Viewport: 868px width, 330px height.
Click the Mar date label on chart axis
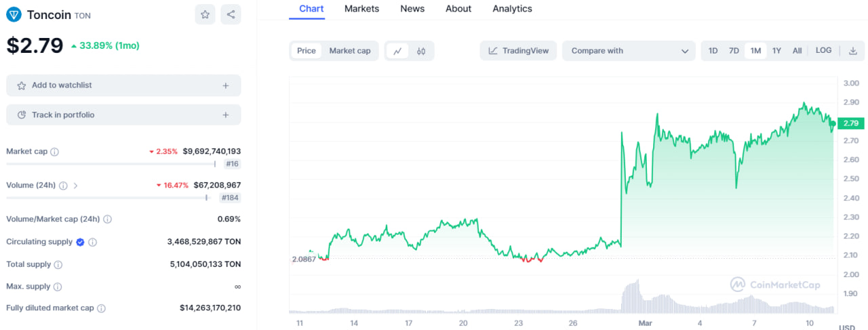click(645, 324)
